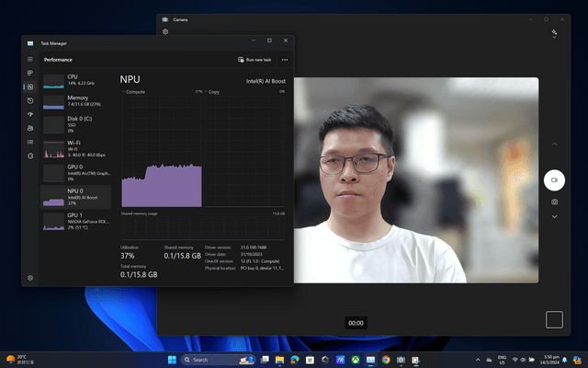The height and width of the screenshot is (368, 588).
Task: Open App history page in Task Manager
Action: 30,100
